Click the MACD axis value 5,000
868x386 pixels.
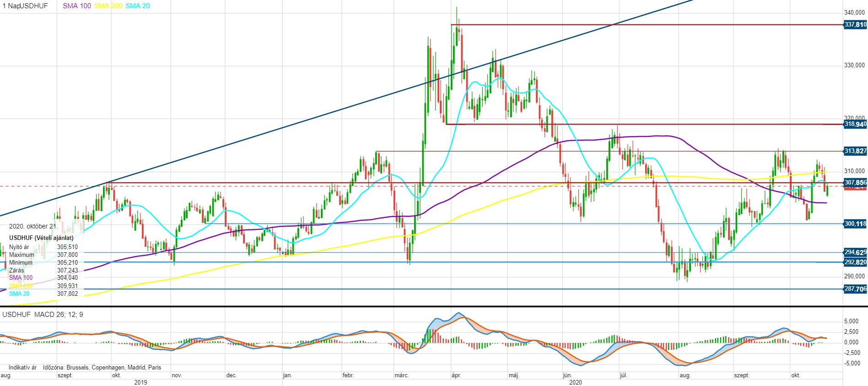pos(852,321)
